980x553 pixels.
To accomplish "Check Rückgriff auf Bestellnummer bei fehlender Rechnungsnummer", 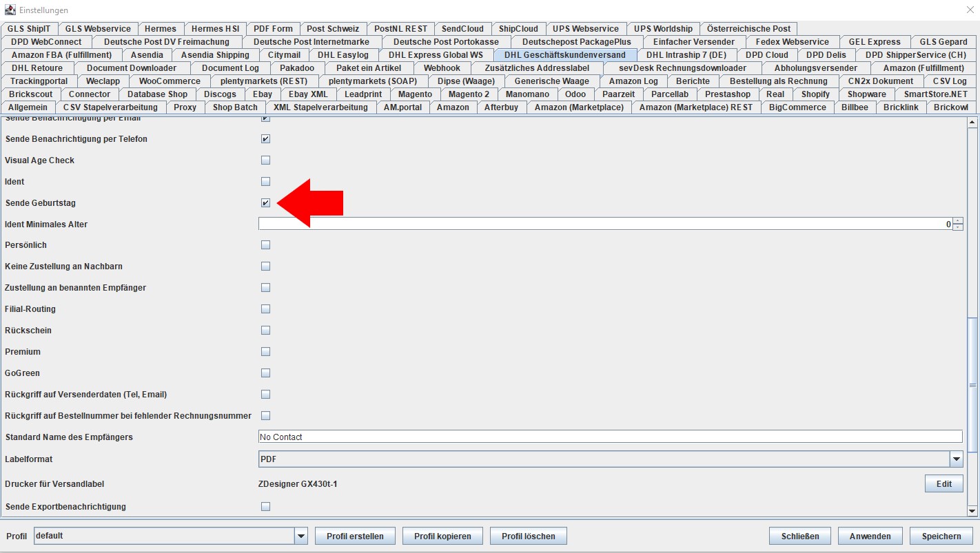I will point(265,416).
